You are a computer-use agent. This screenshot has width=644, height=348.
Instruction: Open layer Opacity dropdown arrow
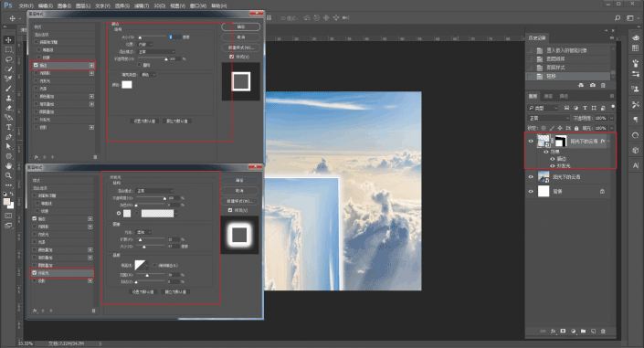click(x=611, y=118)
